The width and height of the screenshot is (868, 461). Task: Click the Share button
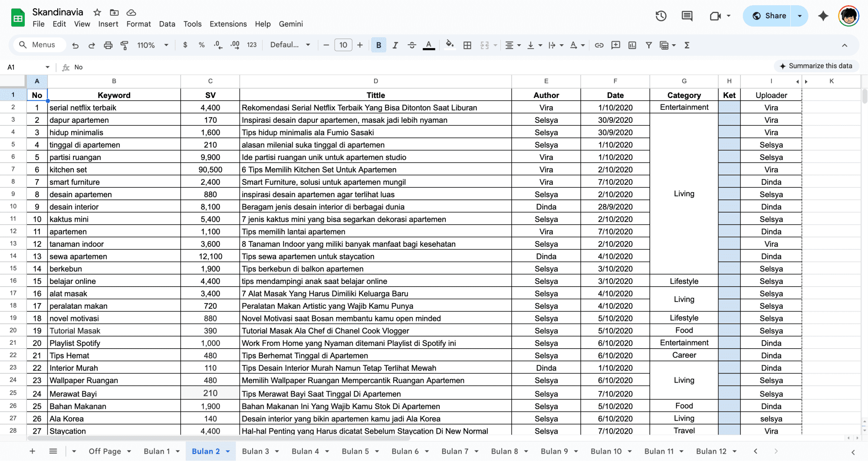[x=769, y=16]
